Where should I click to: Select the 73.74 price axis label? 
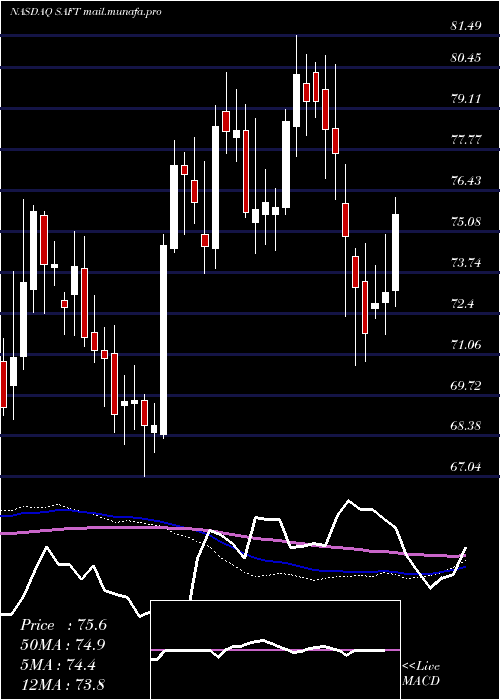point(466,263)
